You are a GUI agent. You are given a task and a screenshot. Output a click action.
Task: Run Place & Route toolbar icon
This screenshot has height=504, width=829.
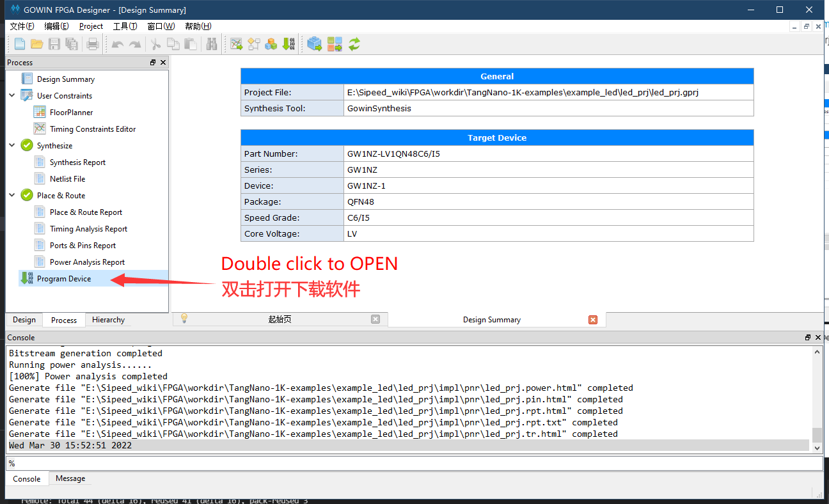point(335,44)
